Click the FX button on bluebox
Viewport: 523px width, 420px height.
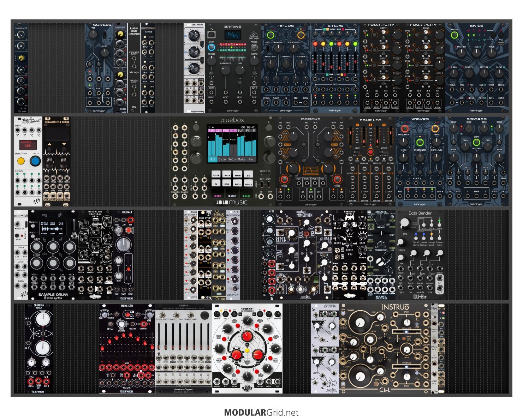(x=216, y=184)
